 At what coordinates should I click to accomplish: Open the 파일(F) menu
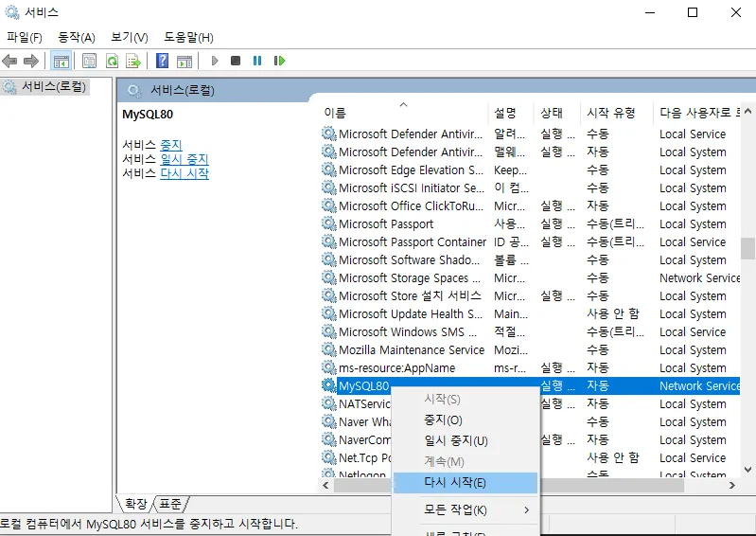tap(25, 37)
